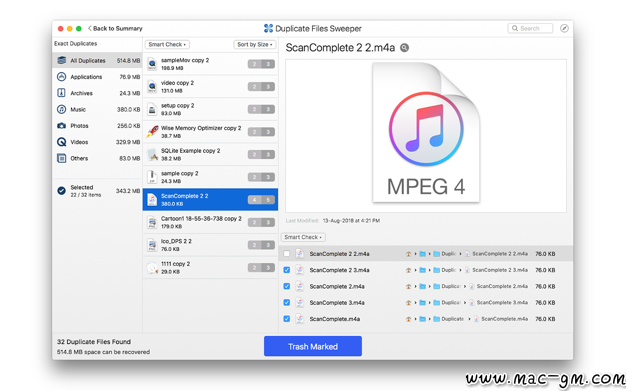Click the Music note category icon
Screen dimensions: 626x391
point(61,109)
